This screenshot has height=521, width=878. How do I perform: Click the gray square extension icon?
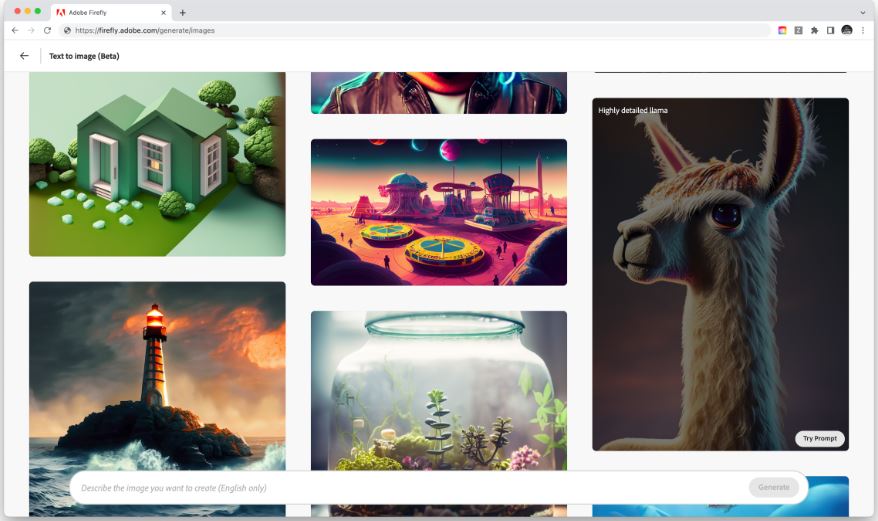pyautogui.click(x=798, y=30)
